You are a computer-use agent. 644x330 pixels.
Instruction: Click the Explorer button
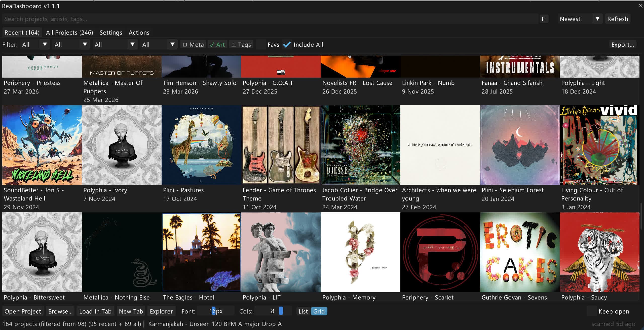point(161,311)
